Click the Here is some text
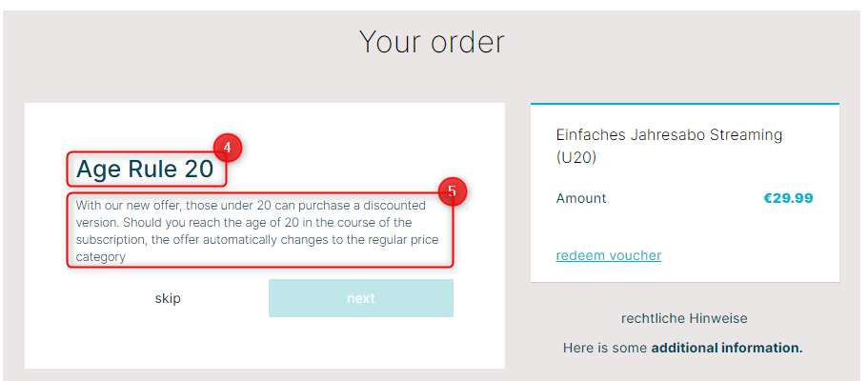 pyautogui.click(x=605, y=349)
